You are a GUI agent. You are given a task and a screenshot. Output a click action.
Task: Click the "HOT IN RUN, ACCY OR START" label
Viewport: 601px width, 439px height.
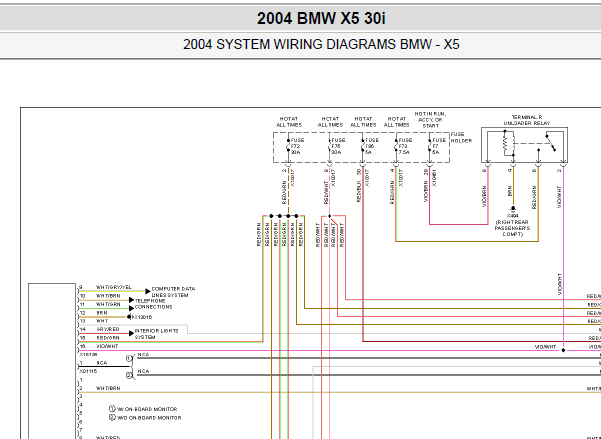point(430,120)
